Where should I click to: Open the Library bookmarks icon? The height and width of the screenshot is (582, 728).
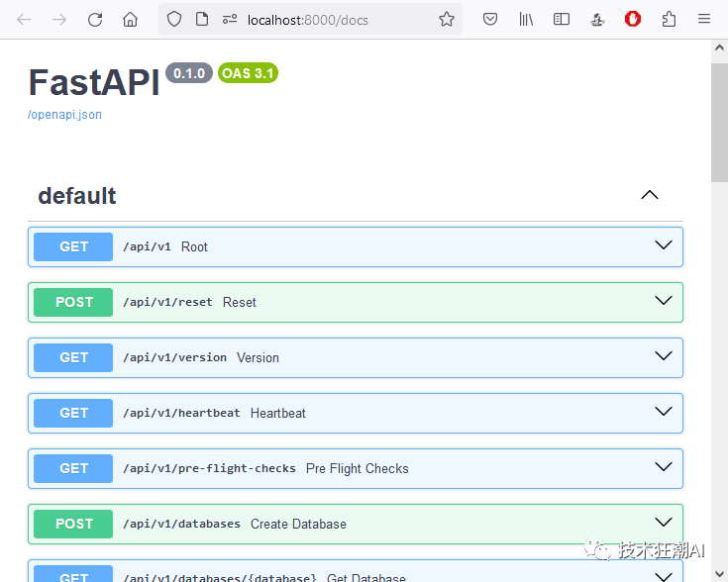(x=526, y=19)
